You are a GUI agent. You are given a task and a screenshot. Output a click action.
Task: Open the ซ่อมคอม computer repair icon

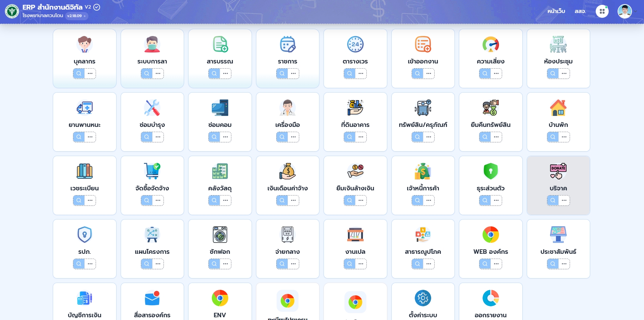(x=220, y=108)
